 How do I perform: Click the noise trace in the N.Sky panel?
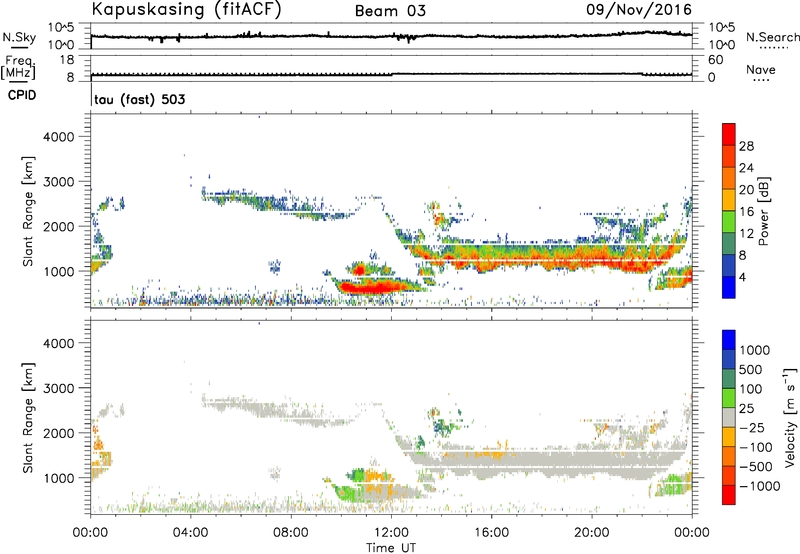pos(391,36)
